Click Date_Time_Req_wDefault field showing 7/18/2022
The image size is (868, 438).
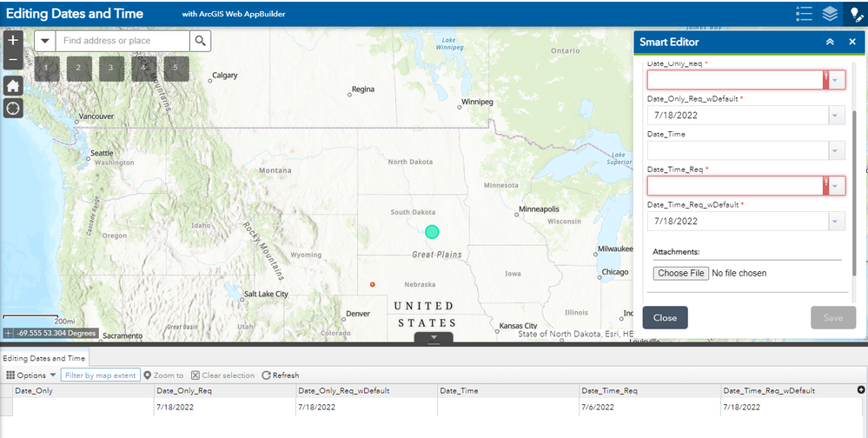coord(738,222)
